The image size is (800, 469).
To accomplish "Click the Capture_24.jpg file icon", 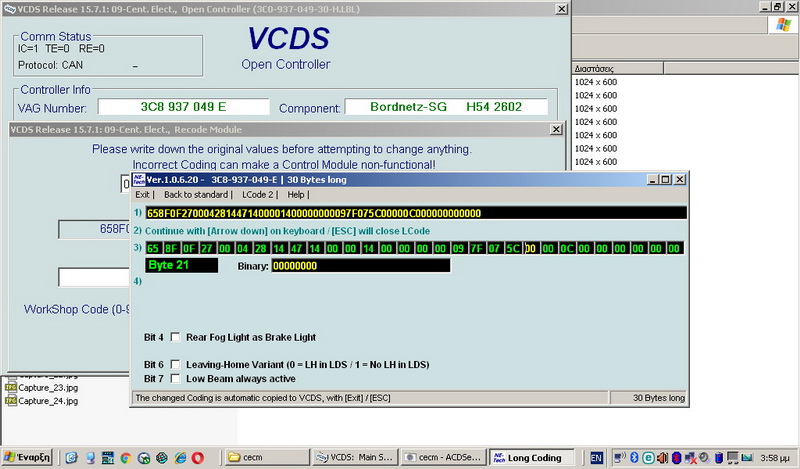I will point(10,401).
